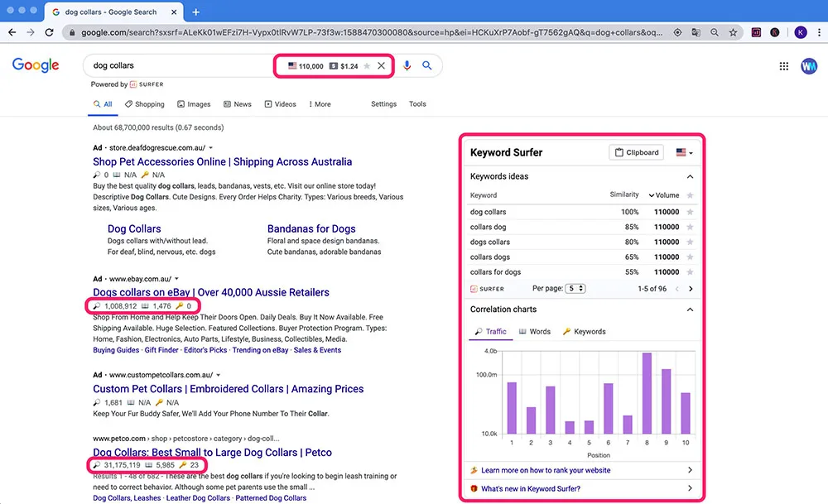Sort keywords by Volume column

coord(664,195)
